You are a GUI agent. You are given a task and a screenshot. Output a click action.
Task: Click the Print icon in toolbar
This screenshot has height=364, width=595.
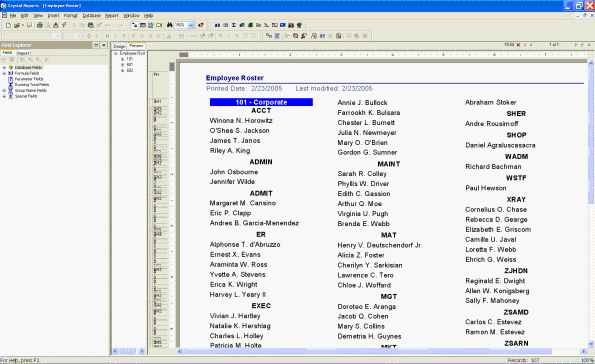[39, 25]
